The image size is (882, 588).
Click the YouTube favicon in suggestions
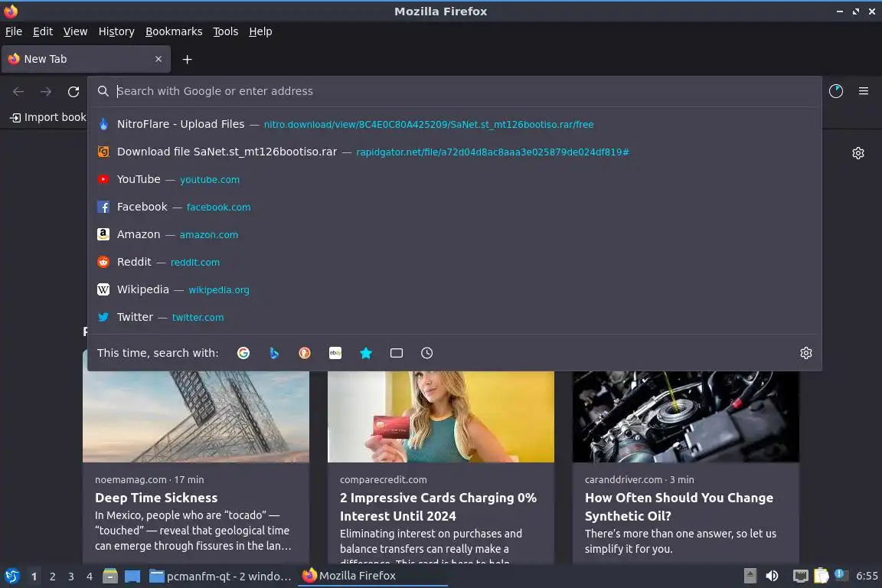click(x=103, y=179)
